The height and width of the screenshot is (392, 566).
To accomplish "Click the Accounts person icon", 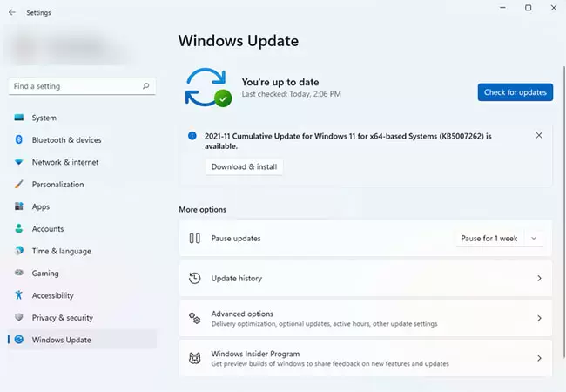I will 19,229.
